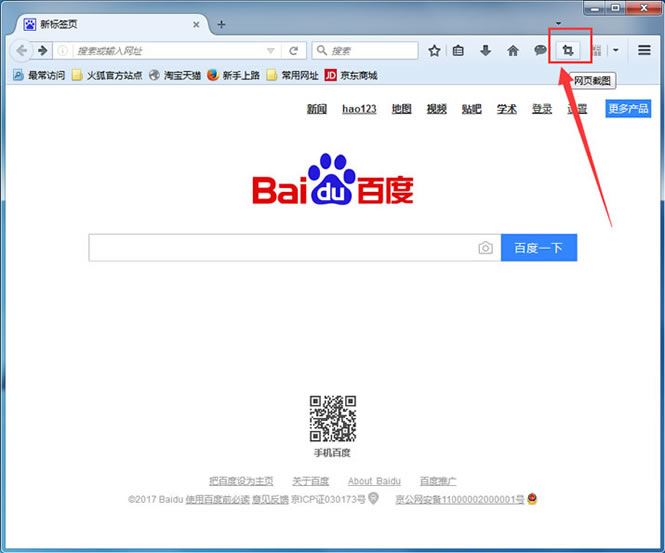The width and height of the screenshot is (665, 553).
Task: Close the 新标签页 tab
Action: pos(196,25)
